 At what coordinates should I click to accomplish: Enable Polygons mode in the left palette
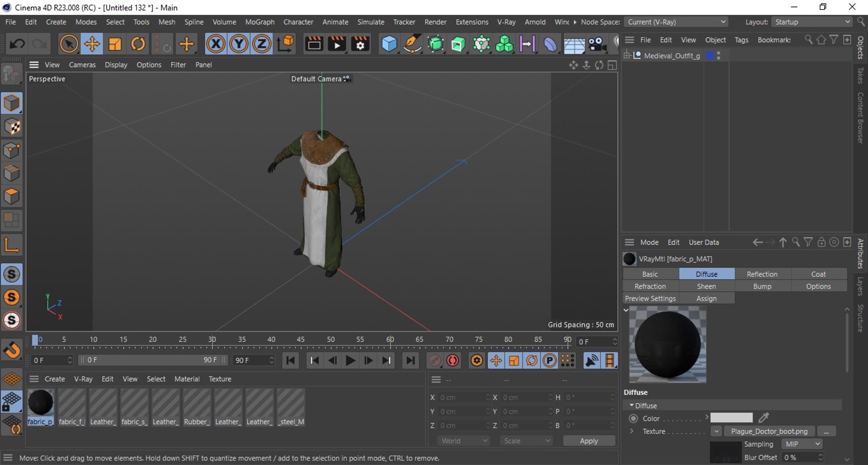pyautogui.click(x=12, y=196)
